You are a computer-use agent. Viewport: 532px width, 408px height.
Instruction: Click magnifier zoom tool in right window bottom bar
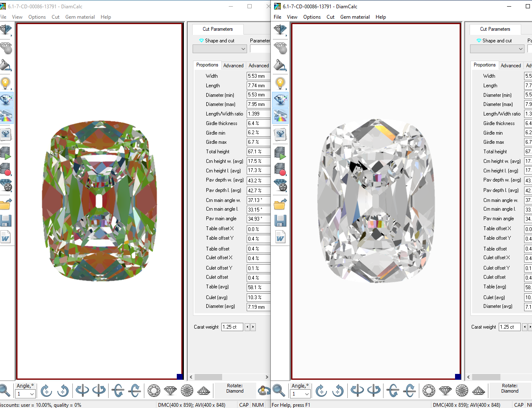(x=279, y=391)
